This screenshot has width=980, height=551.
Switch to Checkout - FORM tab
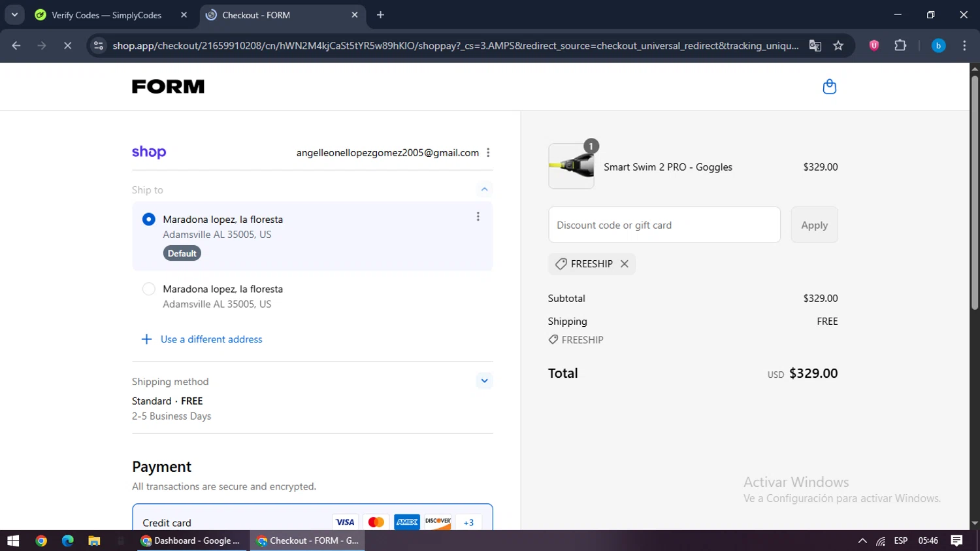point(282,15)
